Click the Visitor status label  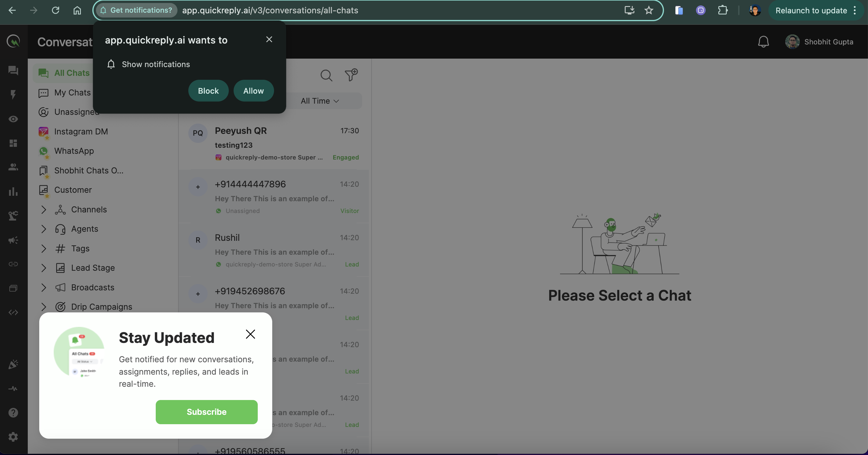point(349,211)
